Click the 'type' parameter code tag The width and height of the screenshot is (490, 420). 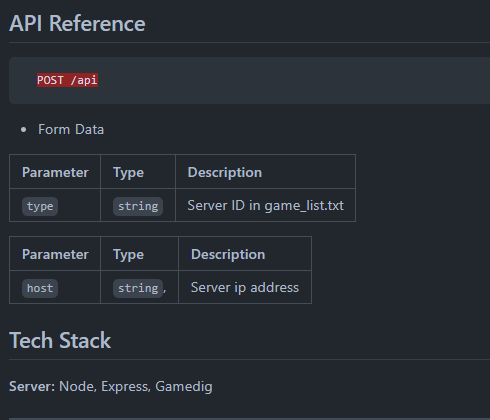pos(40,206)
